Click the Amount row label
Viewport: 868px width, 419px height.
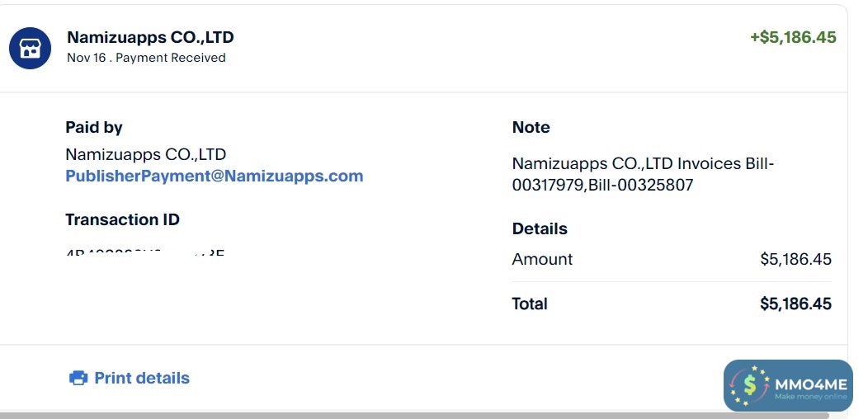pyautogui.click(x=542, y=259)
